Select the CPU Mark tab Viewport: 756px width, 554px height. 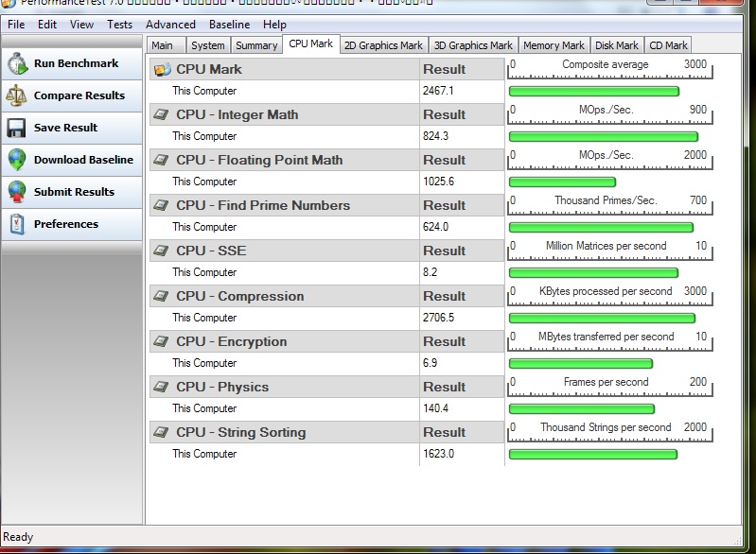pyautogui.click(x=311, y=43)
